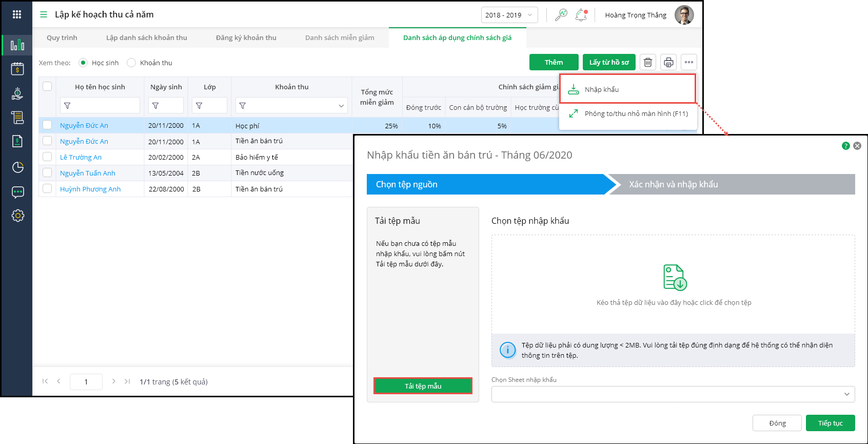Check the Nguyễn Đức An Học phí row

pos(47,125)
